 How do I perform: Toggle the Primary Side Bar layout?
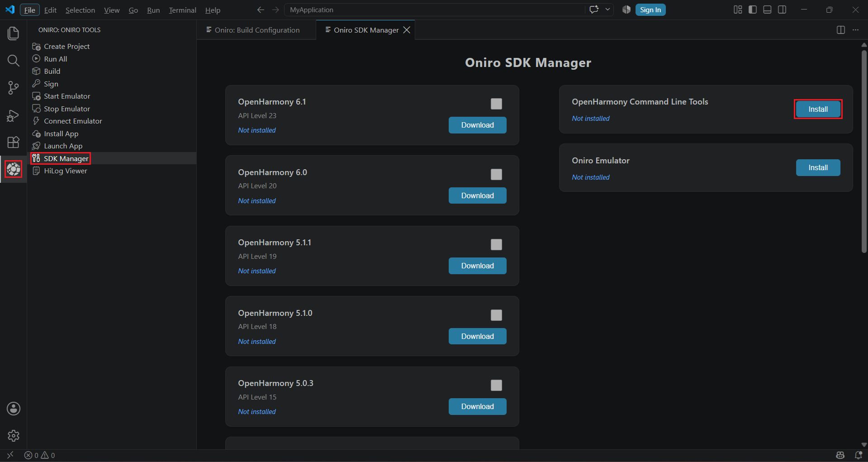753,10
